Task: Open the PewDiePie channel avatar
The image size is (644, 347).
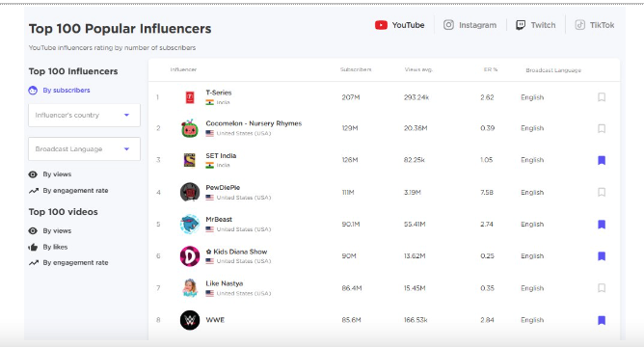Action: [x=190, y=192]
